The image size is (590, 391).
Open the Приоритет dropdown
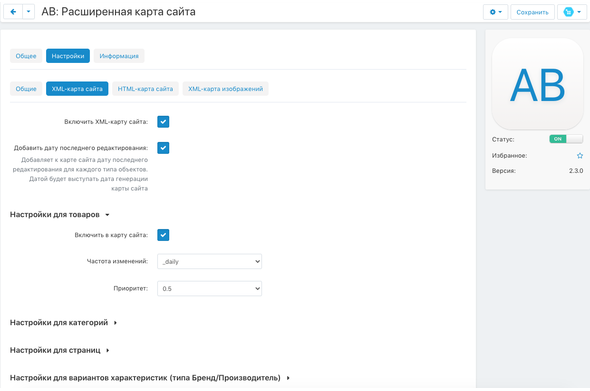[x=209, y=288]
